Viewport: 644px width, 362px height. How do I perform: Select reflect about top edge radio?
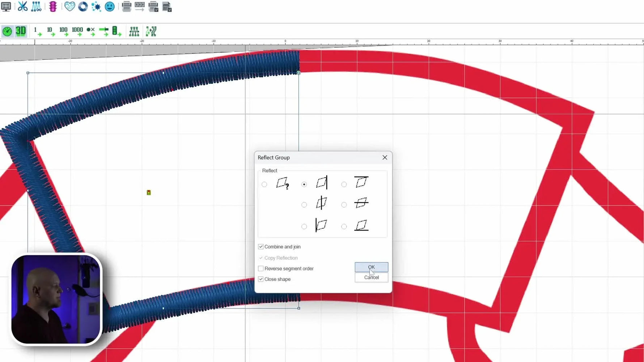[x=344, y=184]
